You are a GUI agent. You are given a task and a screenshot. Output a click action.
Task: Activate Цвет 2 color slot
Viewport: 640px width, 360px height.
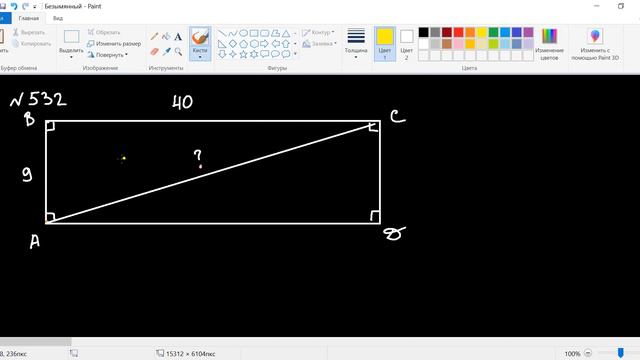coord(406,44)
